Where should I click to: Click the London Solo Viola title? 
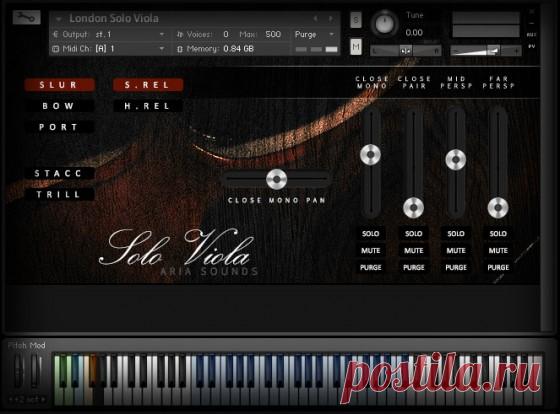(114, 19)
